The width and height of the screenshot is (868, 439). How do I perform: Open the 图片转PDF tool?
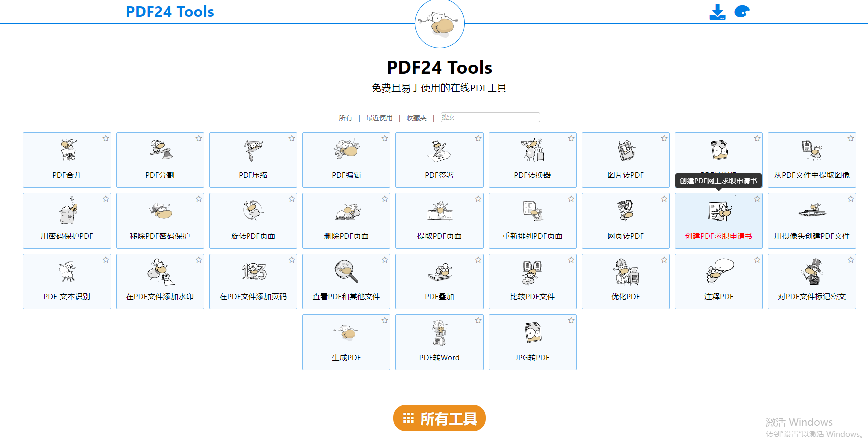tap(625, 160)
